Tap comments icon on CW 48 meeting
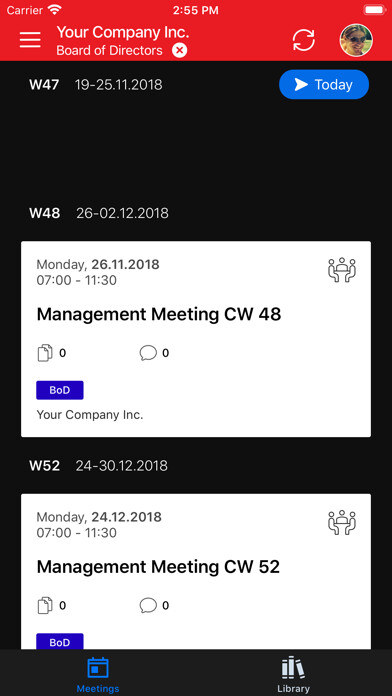This screenshot has height=696, width=392. (148, 353)
